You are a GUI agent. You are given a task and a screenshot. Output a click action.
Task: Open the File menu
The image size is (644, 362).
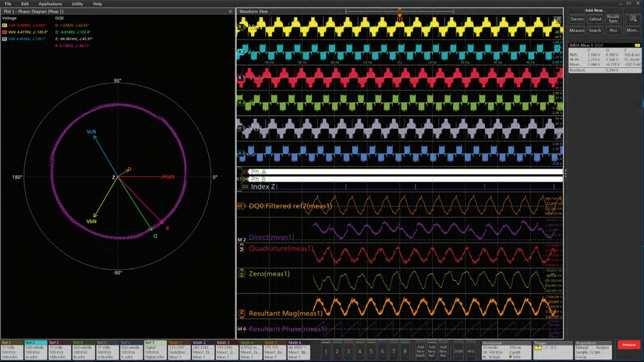tap(8, 4)
